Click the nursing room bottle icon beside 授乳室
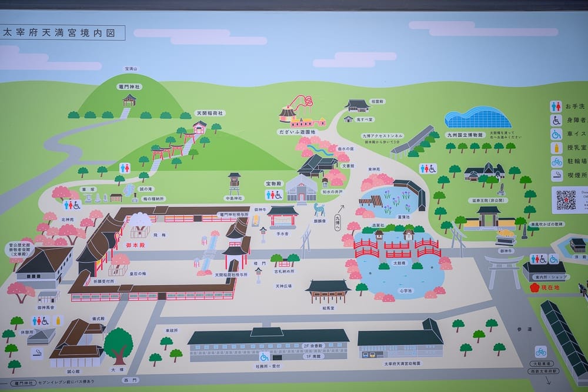This screenshot has height=392, width=588. pyautogui.click(x=556, y=148)
